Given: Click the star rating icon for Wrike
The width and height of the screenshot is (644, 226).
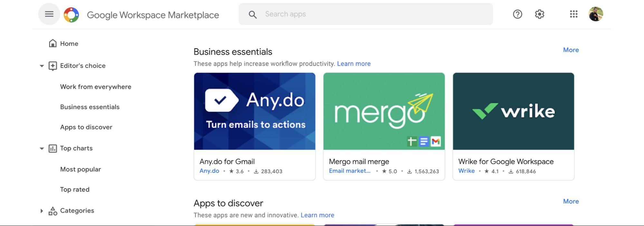Looking at the screenshot, I should [487, 171].
